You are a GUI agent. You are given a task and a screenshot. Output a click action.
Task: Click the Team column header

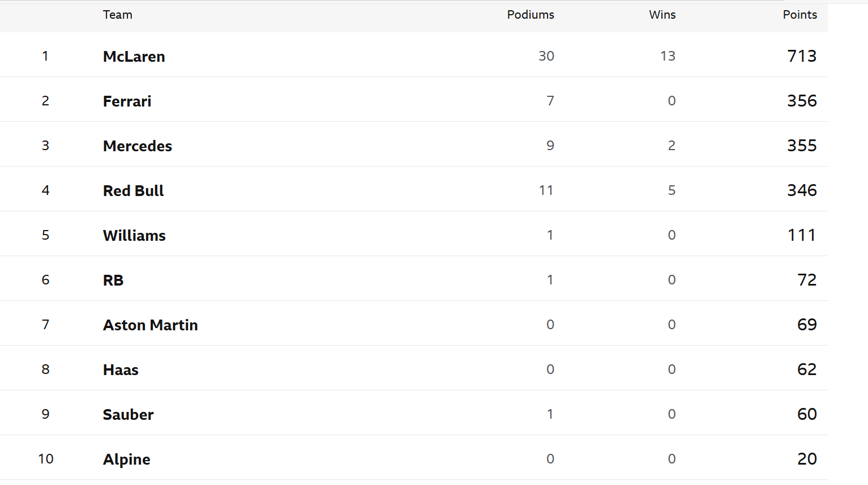click(x=117, y=15)
